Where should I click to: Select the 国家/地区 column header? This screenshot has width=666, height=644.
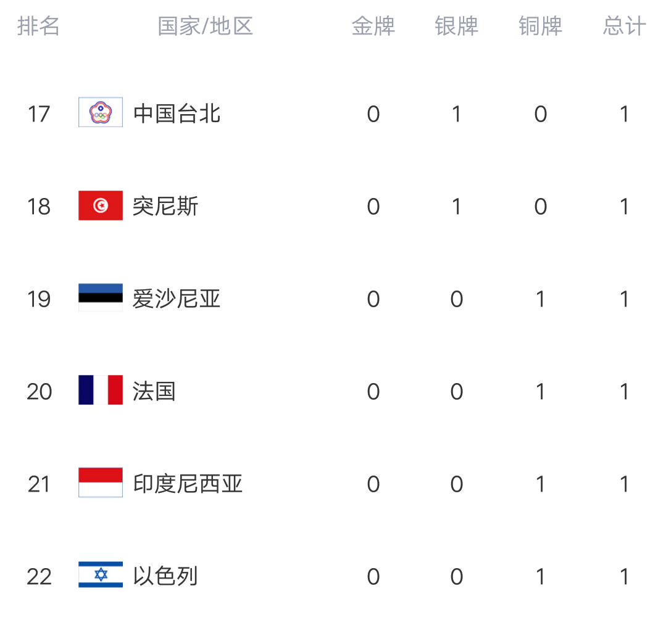[x=205, y=27]
